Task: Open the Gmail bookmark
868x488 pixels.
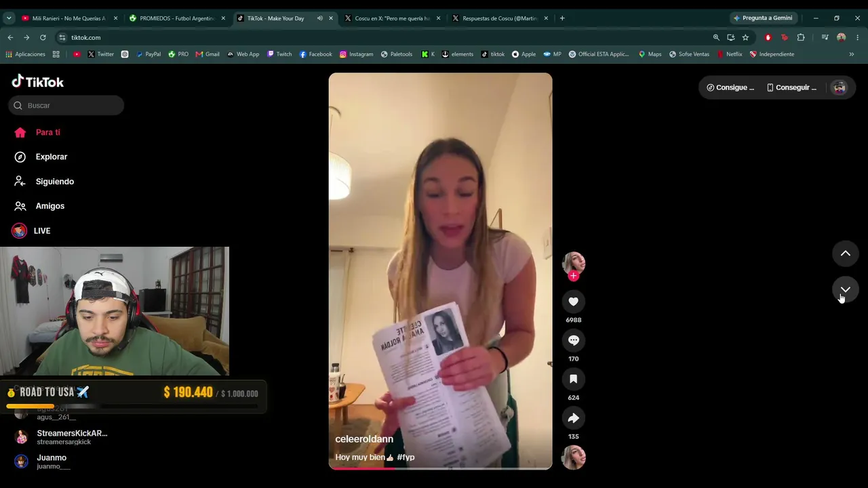Action: click(x=208, y=54)
